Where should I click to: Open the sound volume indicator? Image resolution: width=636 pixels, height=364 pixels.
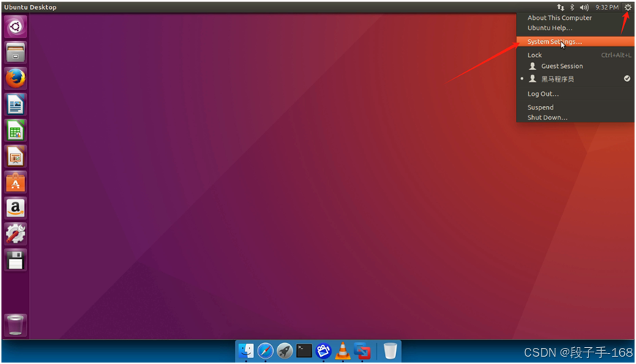(x=584, y=7)
